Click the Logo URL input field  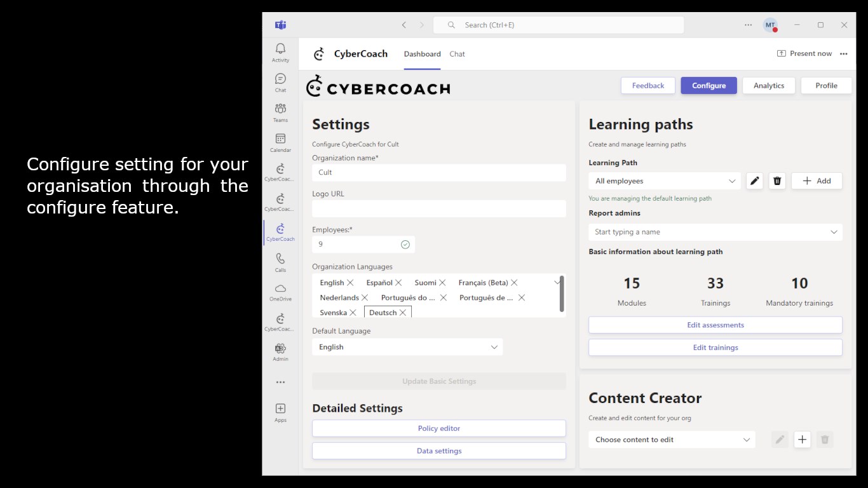pyautogui.click(x=439, y=208)
